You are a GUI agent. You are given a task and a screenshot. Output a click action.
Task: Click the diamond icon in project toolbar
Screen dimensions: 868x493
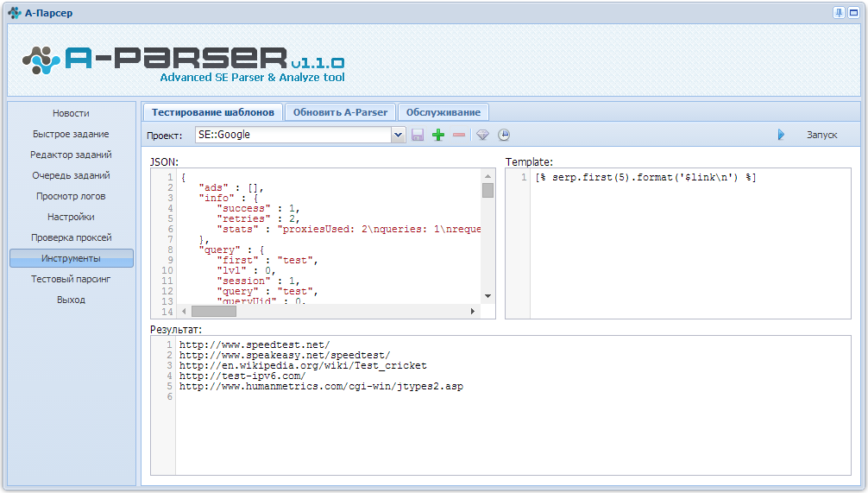pyautogui.click(x=482, y=135)
